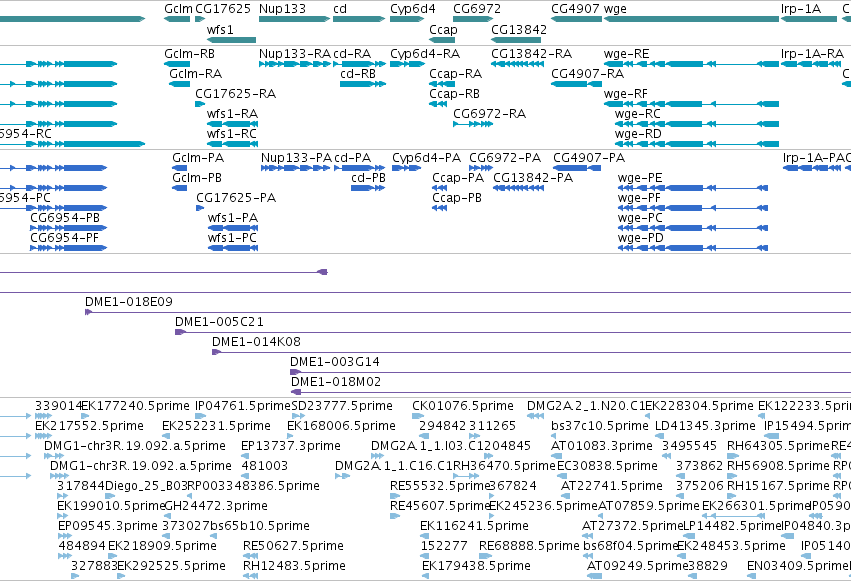The image size is (851, 581).
Task: Select the Gclm-PA protein label
Action: click(x=198, y=158)
